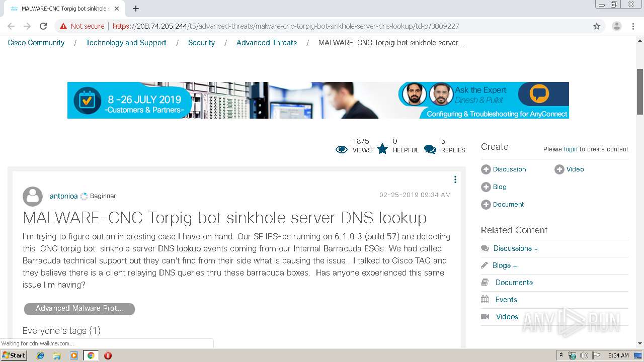Click plus icon next to Document
The image size is (644, 362).
(x=486, y=205)
